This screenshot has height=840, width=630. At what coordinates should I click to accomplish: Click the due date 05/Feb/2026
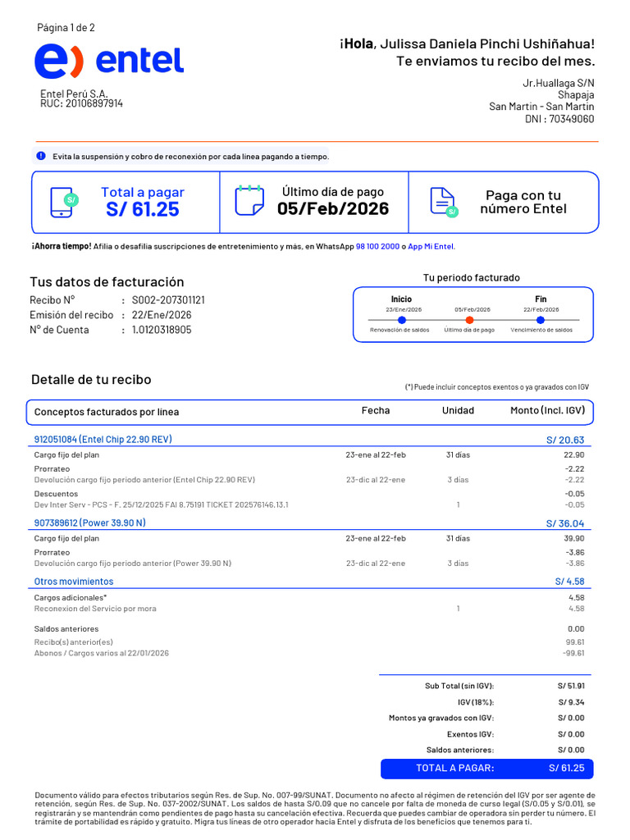[x=333, y=208]
